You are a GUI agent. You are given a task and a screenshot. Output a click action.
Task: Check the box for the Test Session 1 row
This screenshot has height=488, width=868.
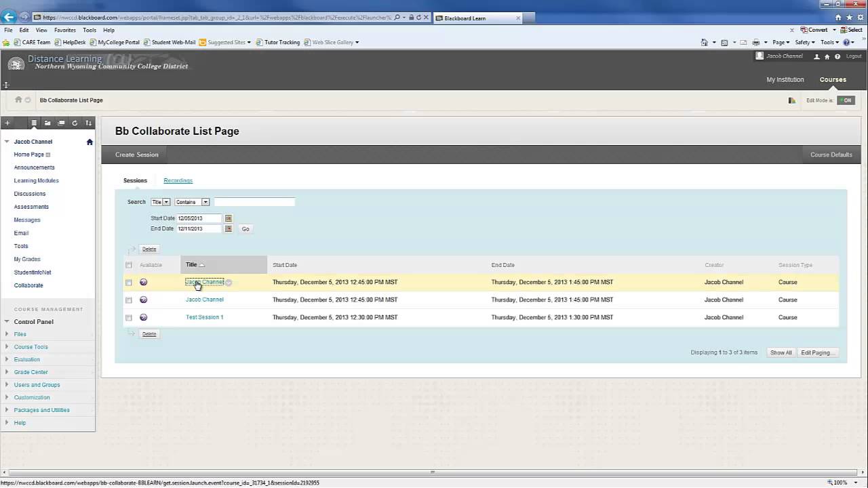[129, 317]
